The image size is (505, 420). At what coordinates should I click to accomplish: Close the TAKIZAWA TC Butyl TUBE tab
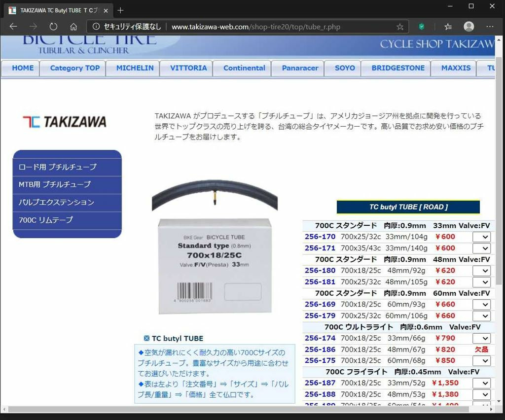pyautogui.click(x=106, y=10)
